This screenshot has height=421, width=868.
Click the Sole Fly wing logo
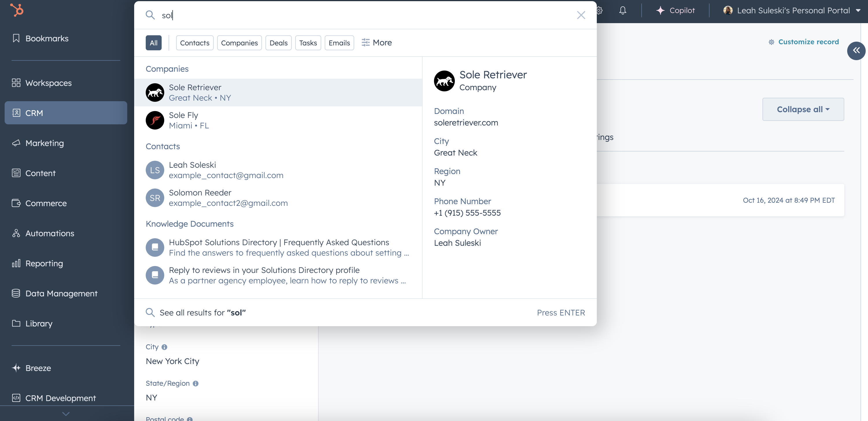click(x=155, y=120)
